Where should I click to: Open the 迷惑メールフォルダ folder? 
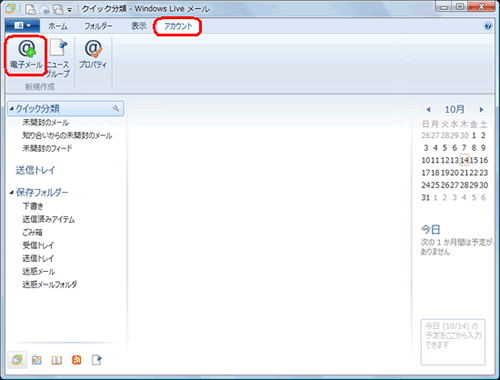(49, 284)
